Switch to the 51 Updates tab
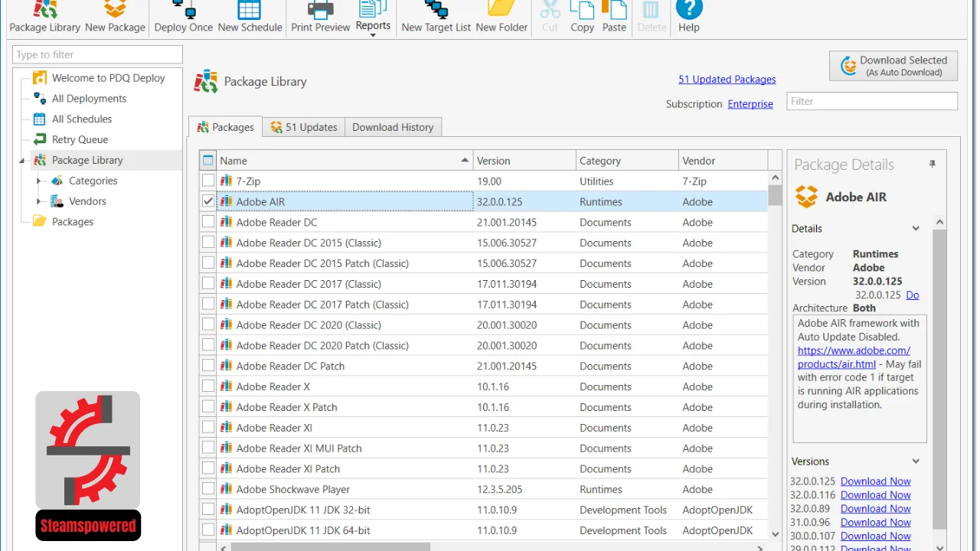 click(x=303, y=127)
